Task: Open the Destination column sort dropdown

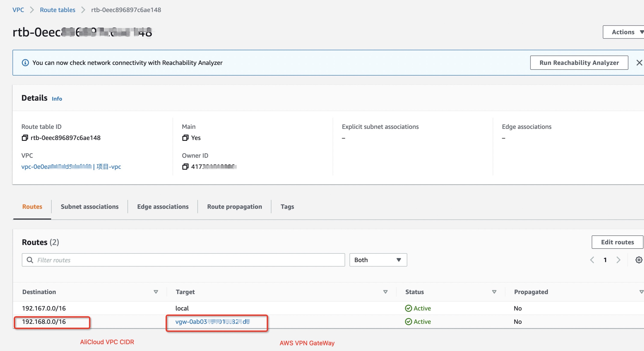Action: [156, 292]
